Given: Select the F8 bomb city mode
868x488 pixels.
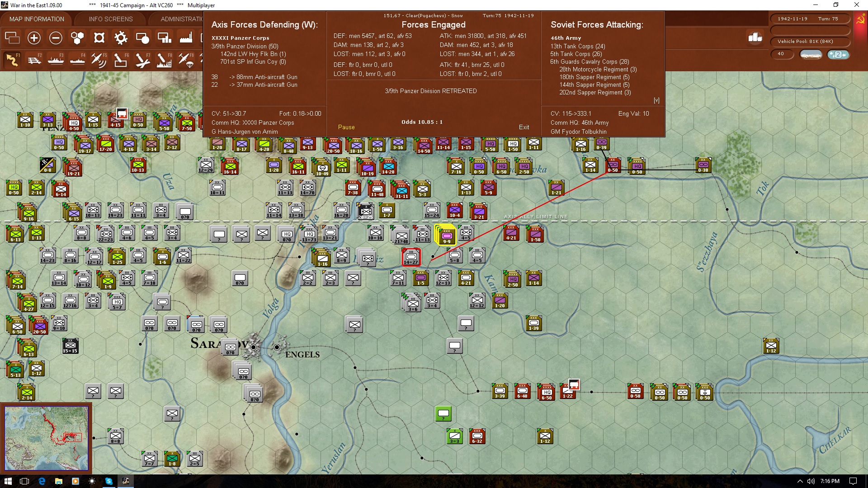Looking at the screenshot, I should coord(164,60).
